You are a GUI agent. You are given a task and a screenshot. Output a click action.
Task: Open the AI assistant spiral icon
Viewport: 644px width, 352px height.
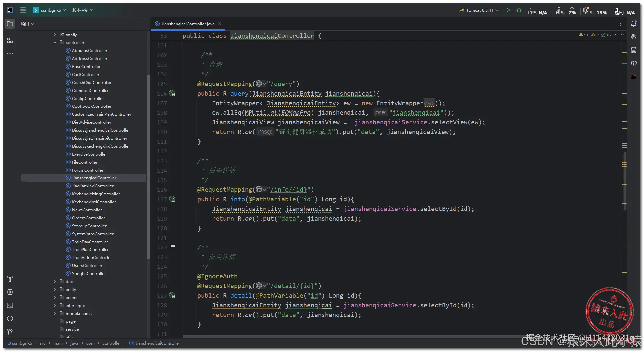click(x=634, y=37)
